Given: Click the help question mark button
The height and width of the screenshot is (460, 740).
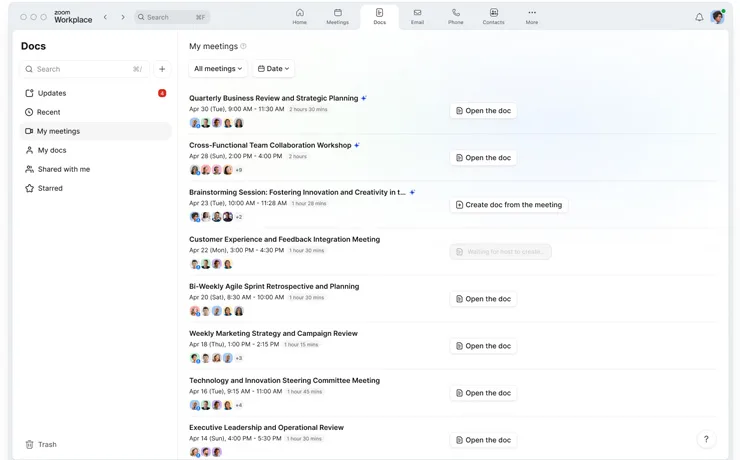Looking at the screenshot, I should tap(706, 439).
